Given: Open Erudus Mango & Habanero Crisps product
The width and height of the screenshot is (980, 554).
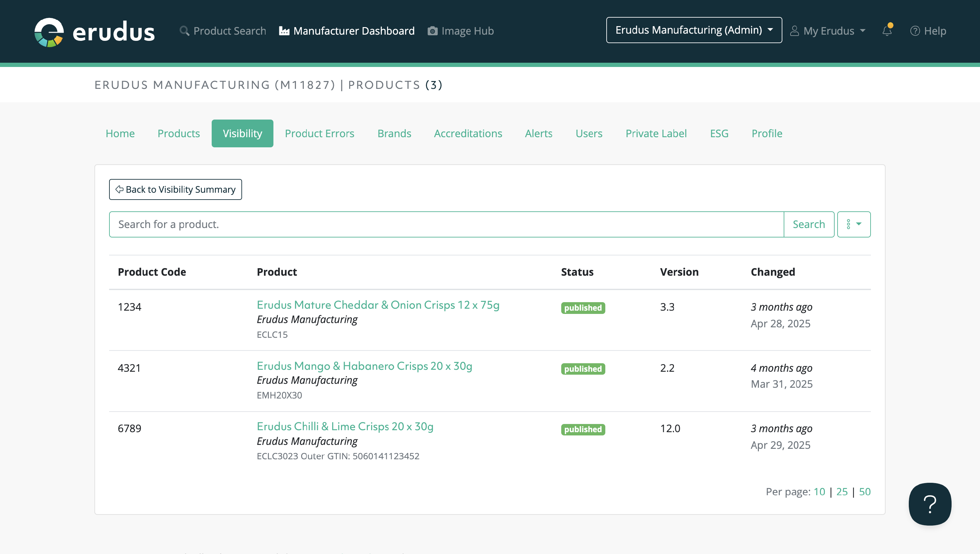Looking at the screenshot, I should click(x=364, y=366).
